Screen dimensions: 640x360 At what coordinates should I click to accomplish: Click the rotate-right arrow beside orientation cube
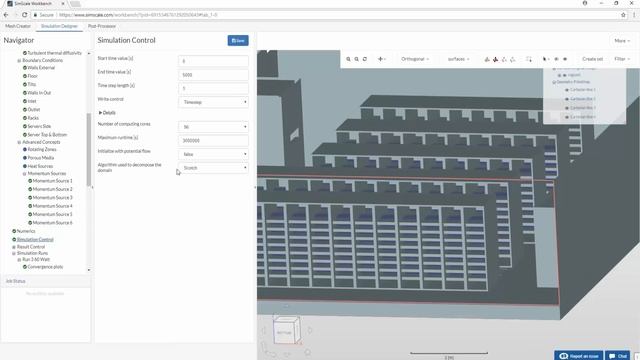[x=310, y=330]
